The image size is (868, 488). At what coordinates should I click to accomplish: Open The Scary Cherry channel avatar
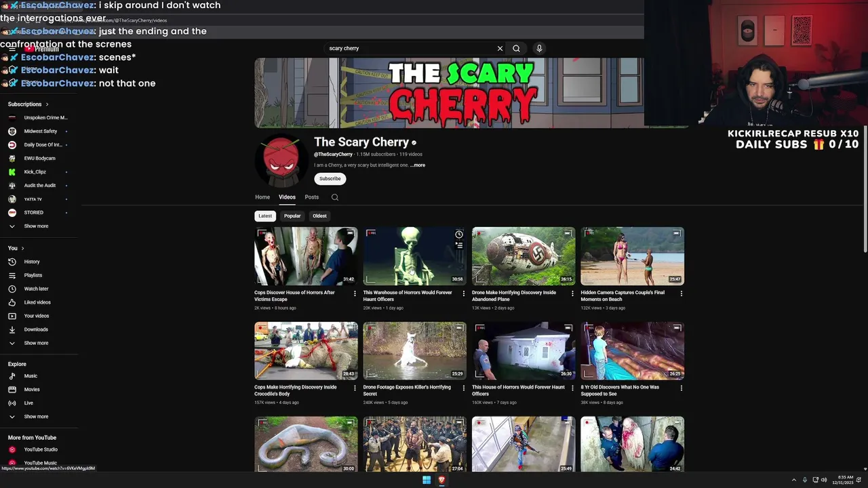point(281,160)
